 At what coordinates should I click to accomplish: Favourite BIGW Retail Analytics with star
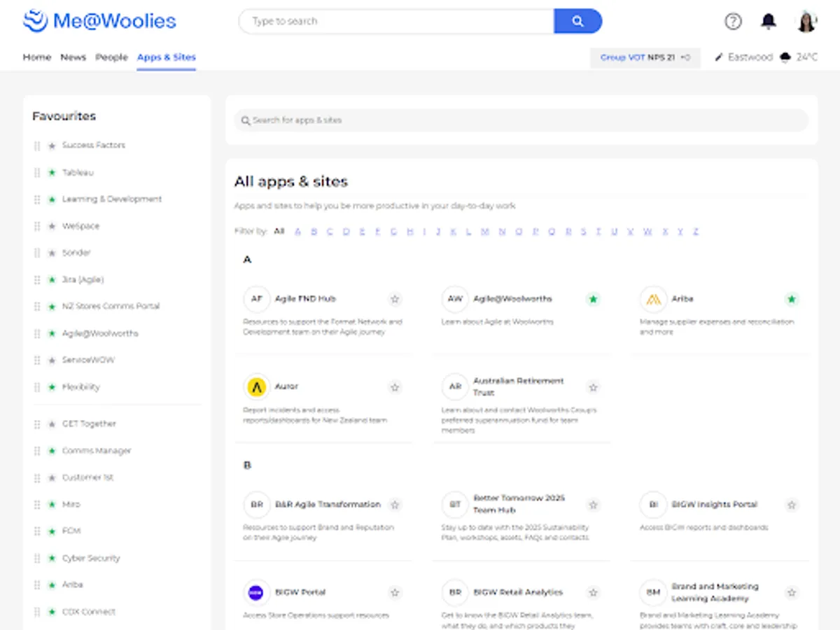(593, 592)
